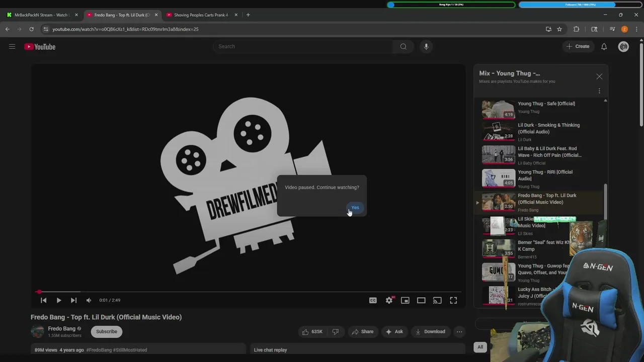Open the YouTube account avatar menu
This screenshot has width=644, height=362.
(623, 46)
